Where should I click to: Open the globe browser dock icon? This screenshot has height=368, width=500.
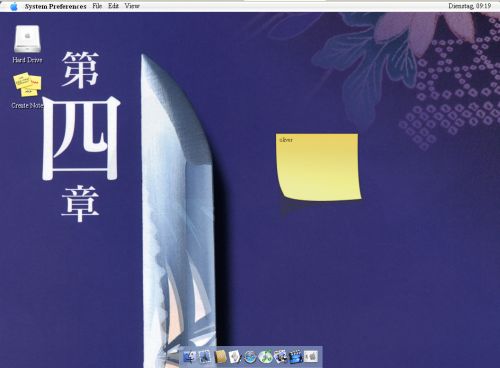pyautogui.click(x=250, y=357)
